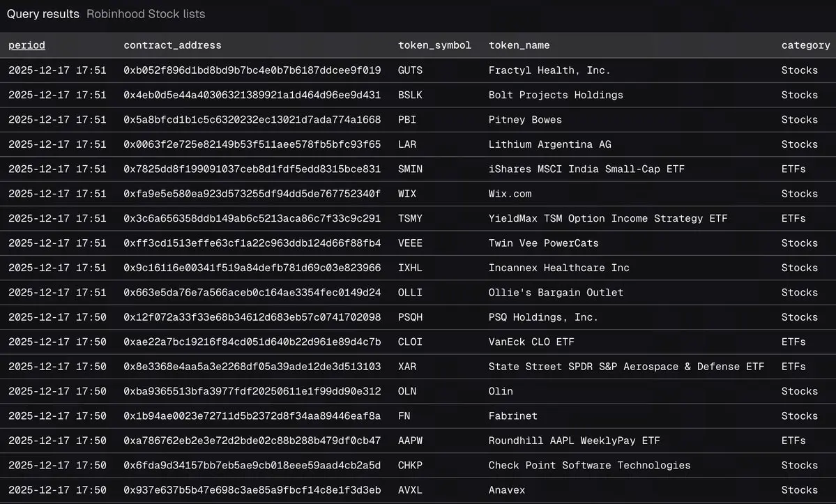Select the BSLK token symbol cell

[x=410, y=95]
